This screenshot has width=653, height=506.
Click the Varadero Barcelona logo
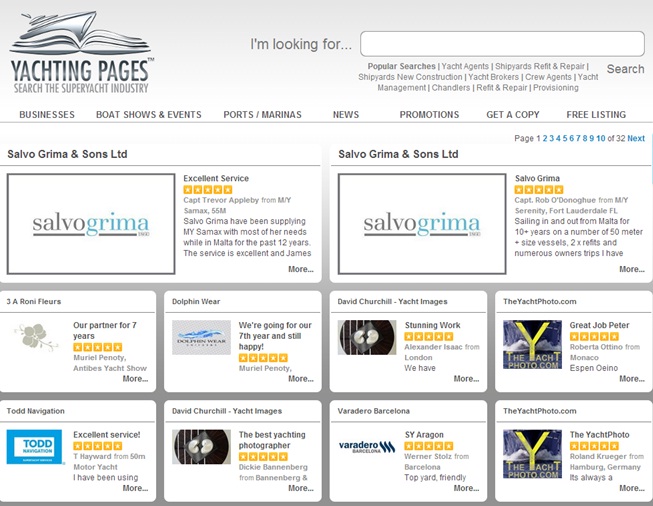click(367, 446)
